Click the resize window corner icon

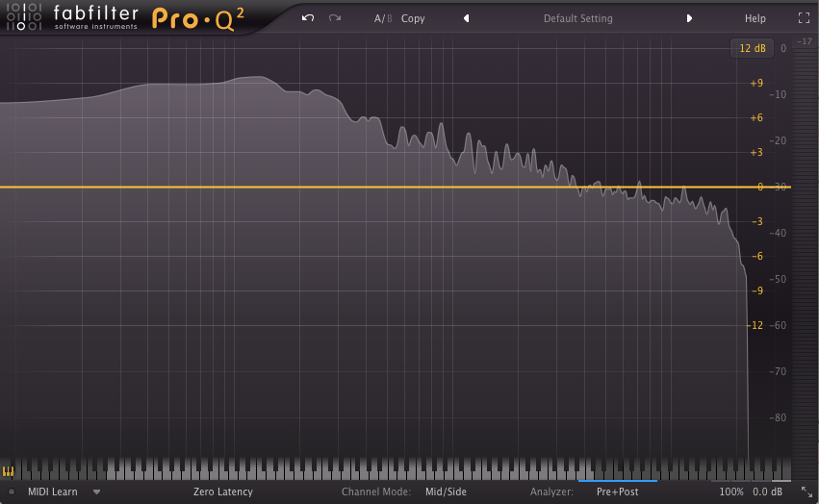coord(807,491)
